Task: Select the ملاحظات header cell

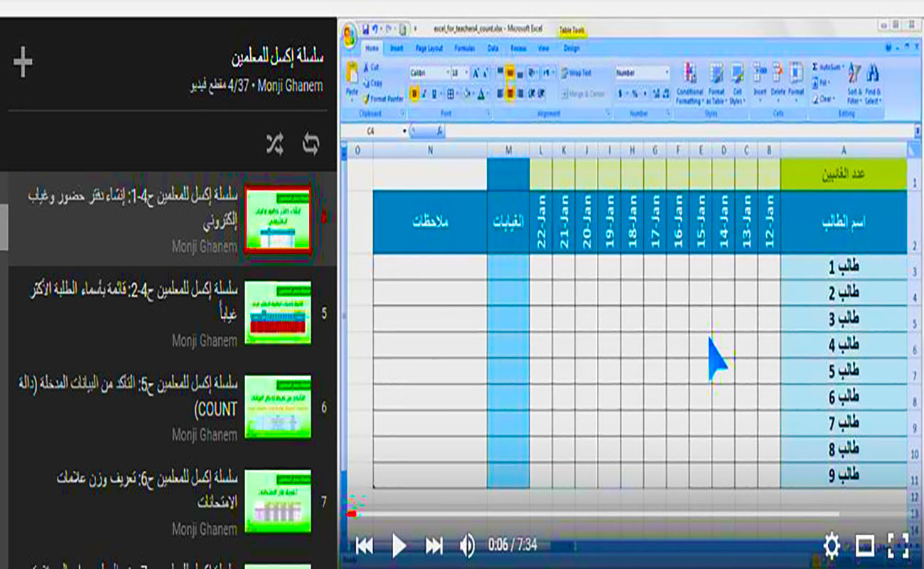Action: click(x=430, y=222)
